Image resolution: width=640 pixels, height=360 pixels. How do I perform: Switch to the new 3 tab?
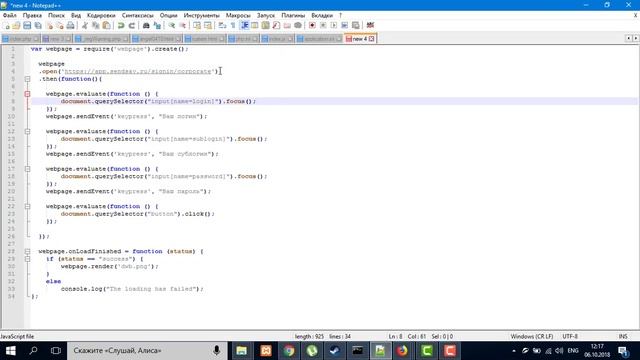(57, 39)
